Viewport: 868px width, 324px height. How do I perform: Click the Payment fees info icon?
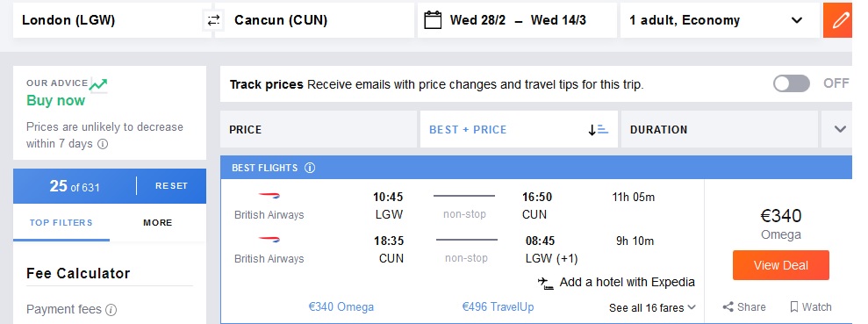coord(111,309)
